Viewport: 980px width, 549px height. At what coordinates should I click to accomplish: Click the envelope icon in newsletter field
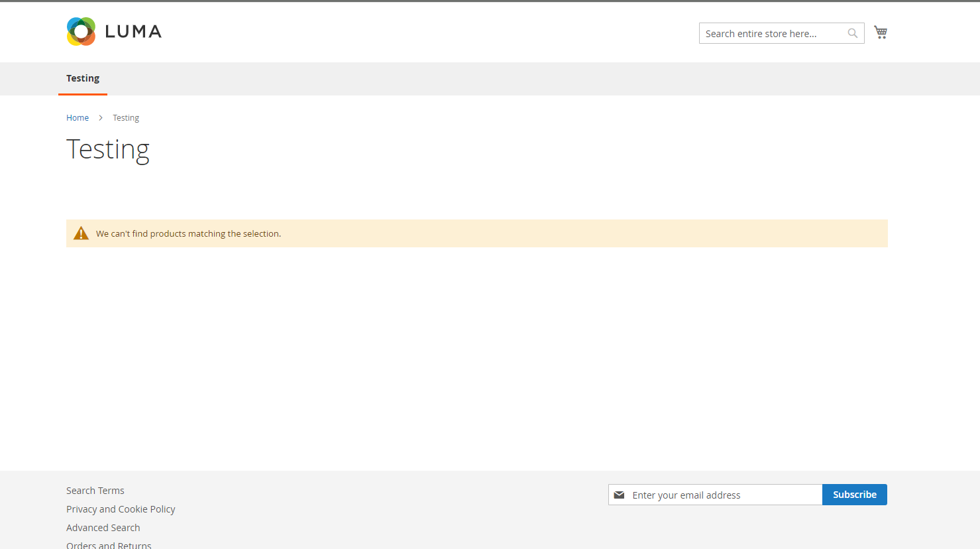619,495
